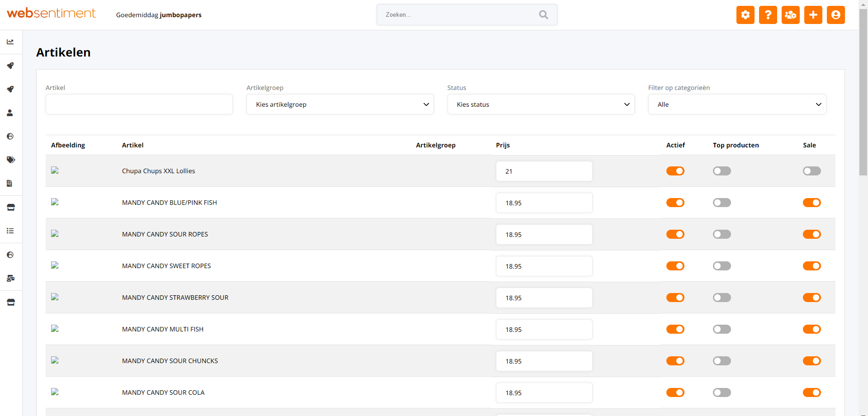This screenshot has width=868, height=416.
Task: Open the list sidebar menu item
Action: click(10, 231)
